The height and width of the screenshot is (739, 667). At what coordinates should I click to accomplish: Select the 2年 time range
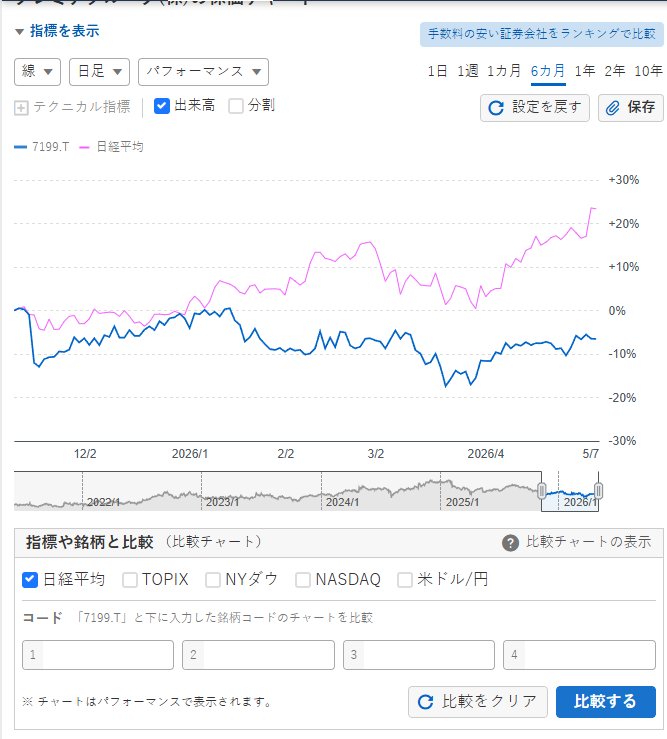point(615,71)
